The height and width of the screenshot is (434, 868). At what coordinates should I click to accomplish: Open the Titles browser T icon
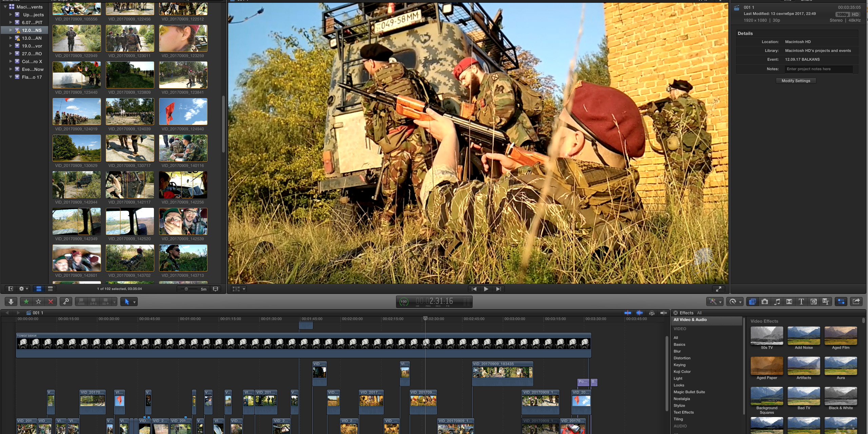point(801,301)
